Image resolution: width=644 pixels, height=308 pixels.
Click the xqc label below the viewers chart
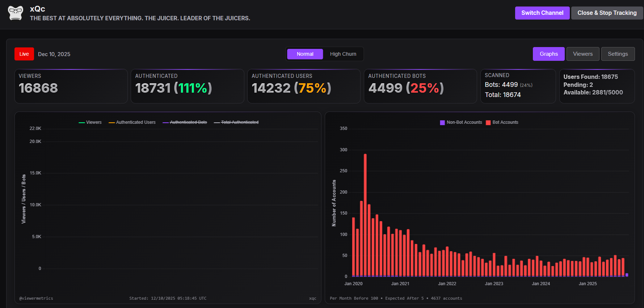[x=313, y=298]
